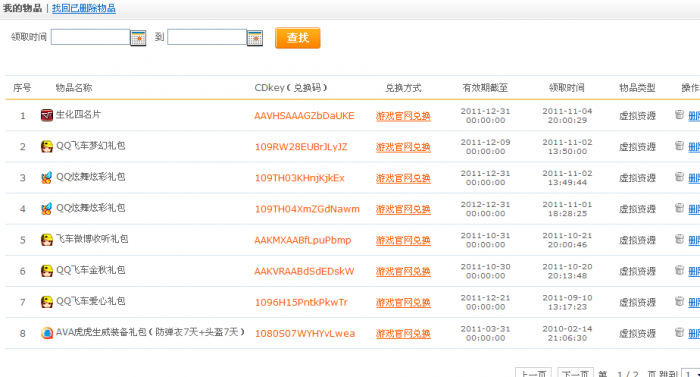Click trash icon for QQ飞车金秋礼包 row

[679, 270]
